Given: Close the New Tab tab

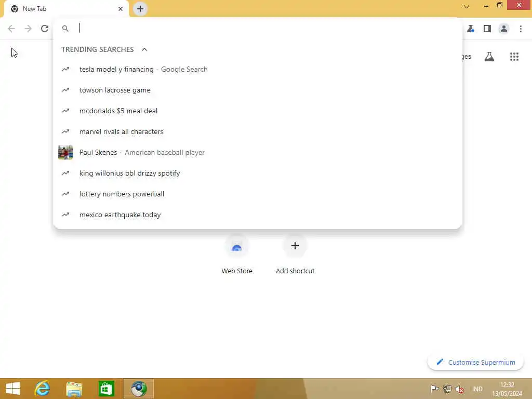Looking at the screenshot, I should 121,9.
